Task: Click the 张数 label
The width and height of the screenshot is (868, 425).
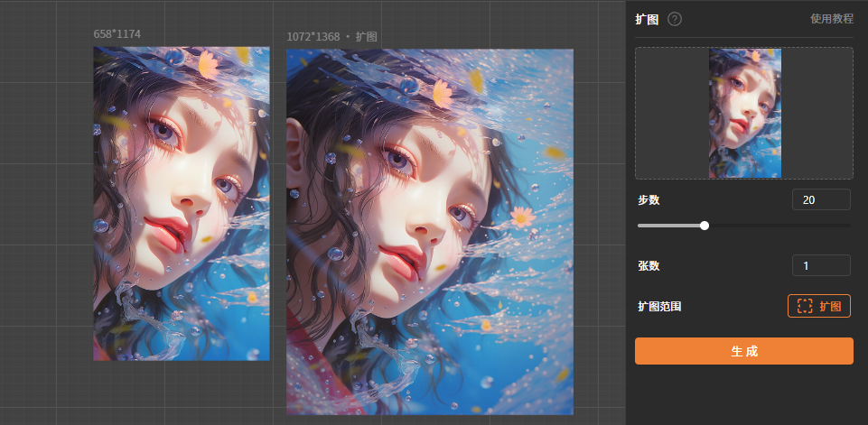Action: click(x=649, y=266)
